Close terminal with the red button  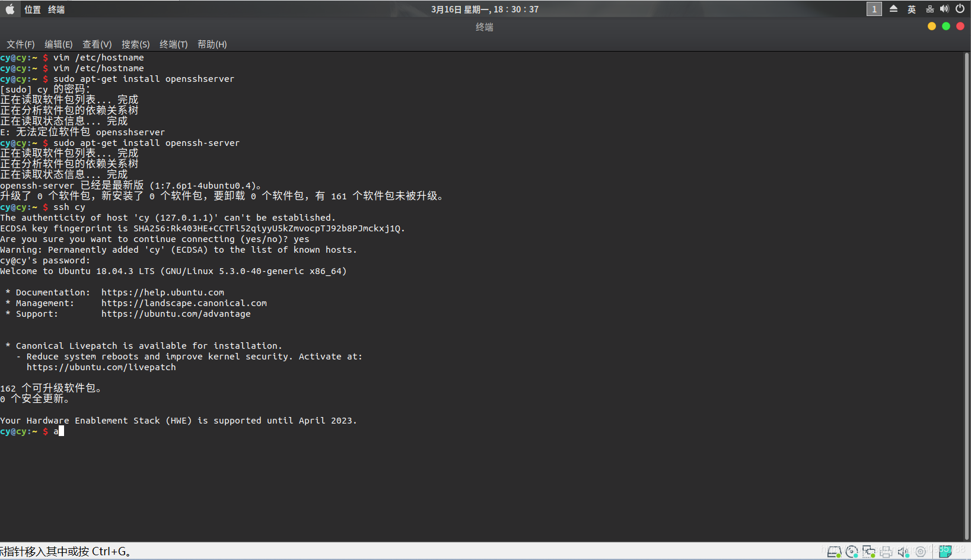tap(960, 26)
